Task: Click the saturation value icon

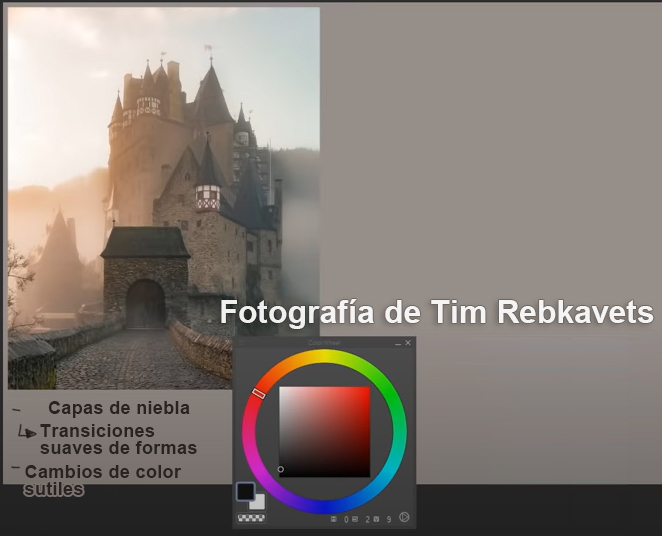Action: point(353,519)
